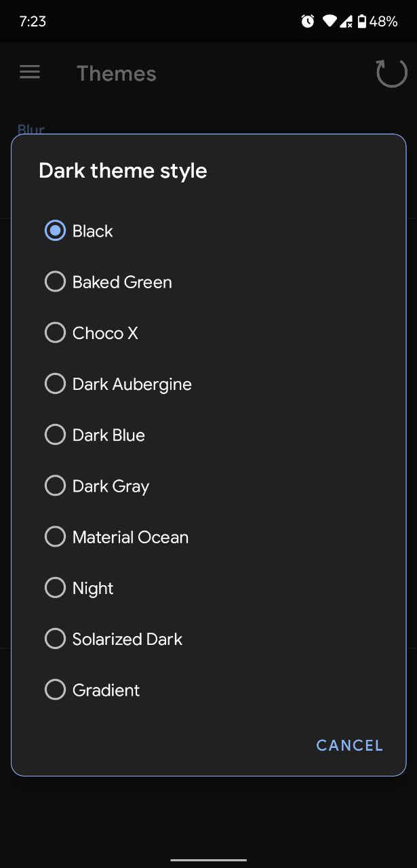Image resolution: width=417 pixels, height=868 pixels.
Task: Tap the Themes page title
Action: click(x=116, y=73)
